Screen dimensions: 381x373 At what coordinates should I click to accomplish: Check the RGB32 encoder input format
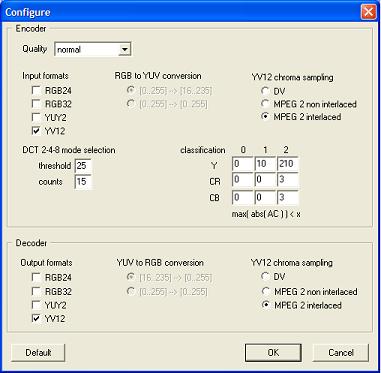pyautogui.click(x=36, y=104)
